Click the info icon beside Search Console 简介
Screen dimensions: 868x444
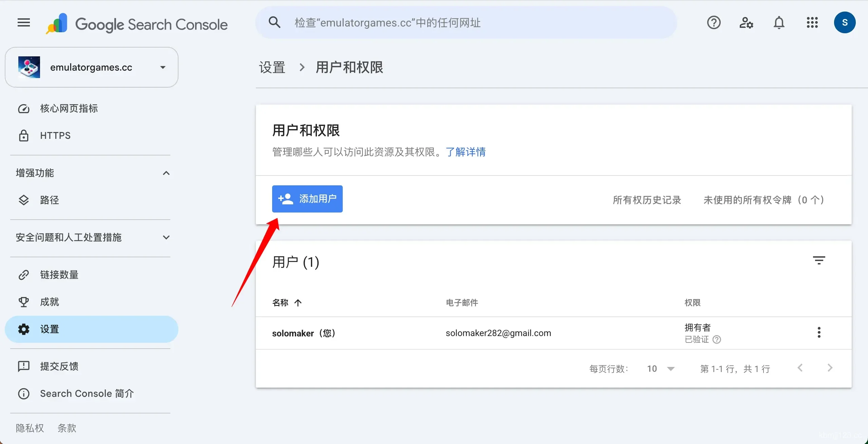click(x=24, y=394)
